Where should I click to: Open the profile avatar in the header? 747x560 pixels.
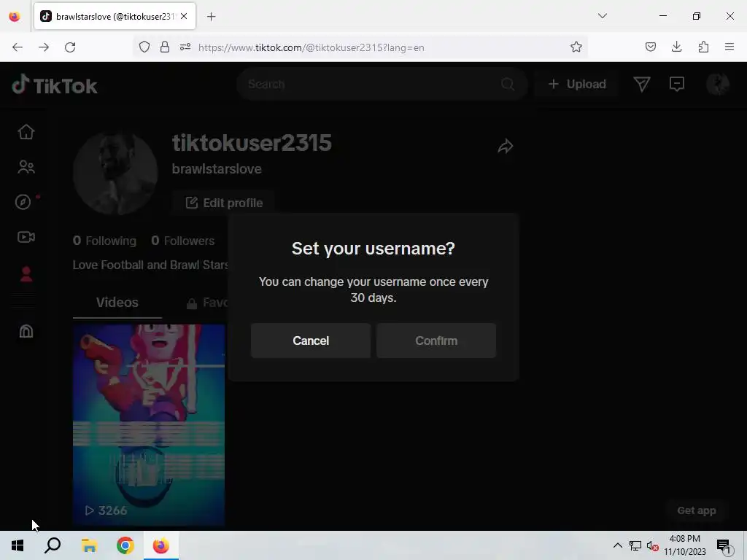tap(718, 85)
